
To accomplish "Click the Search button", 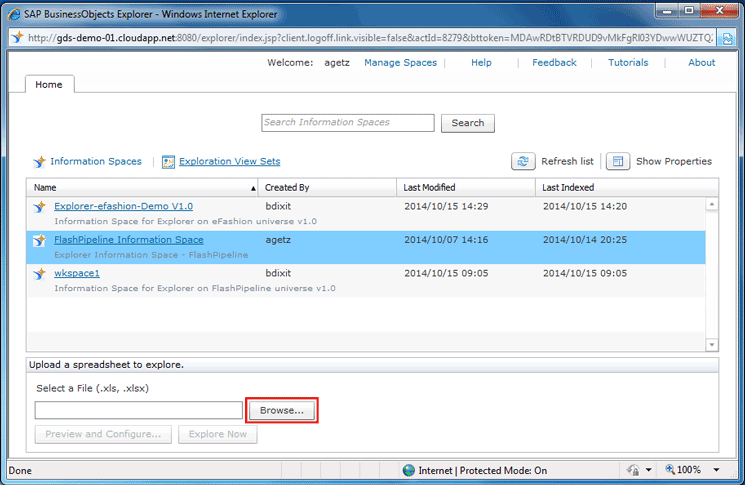I will (468, 123).
